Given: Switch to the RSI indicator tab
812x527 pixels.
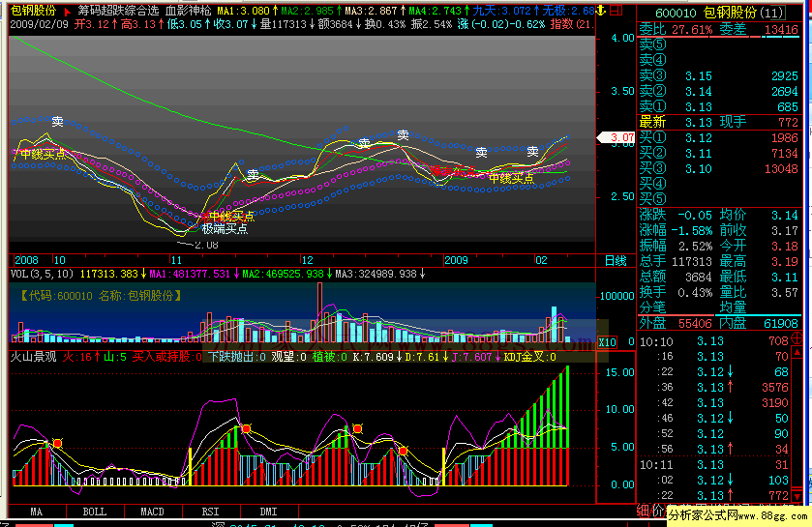Looking at the screenshot, I should tap(210, 512).
